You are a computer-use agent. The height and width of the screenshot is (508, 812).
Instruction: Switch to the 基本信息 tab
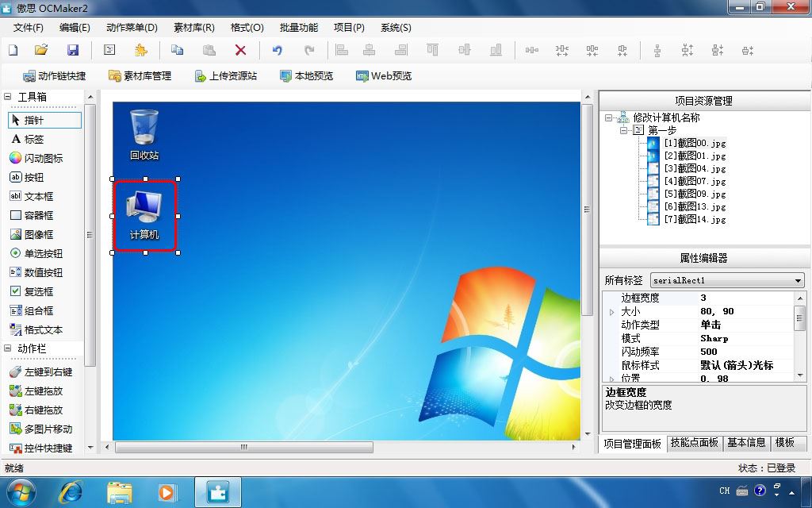click(x=746, y=443)
